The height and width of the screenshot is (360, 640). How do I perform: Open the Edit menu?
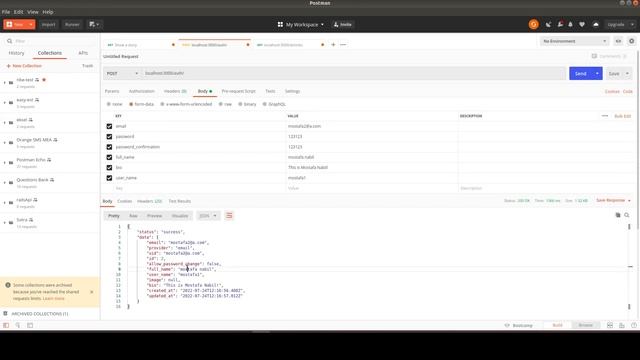tap(18, 12)
